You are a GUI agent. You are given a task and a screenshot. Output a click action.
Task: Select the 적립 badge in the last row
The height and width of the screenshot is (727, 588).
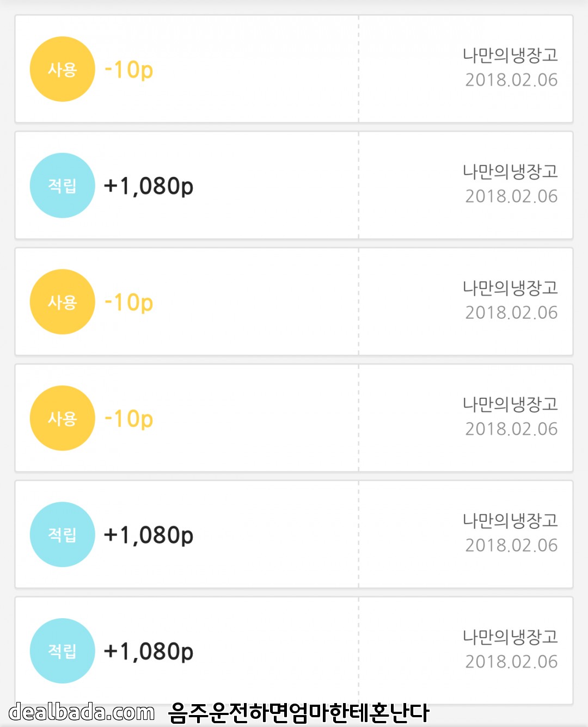coord(62,651)
